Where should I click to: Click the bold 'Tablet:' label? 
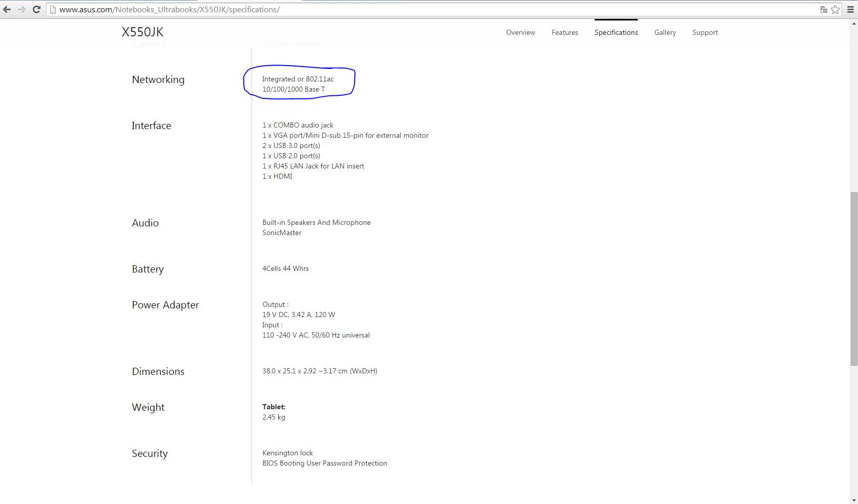point(274,407)
